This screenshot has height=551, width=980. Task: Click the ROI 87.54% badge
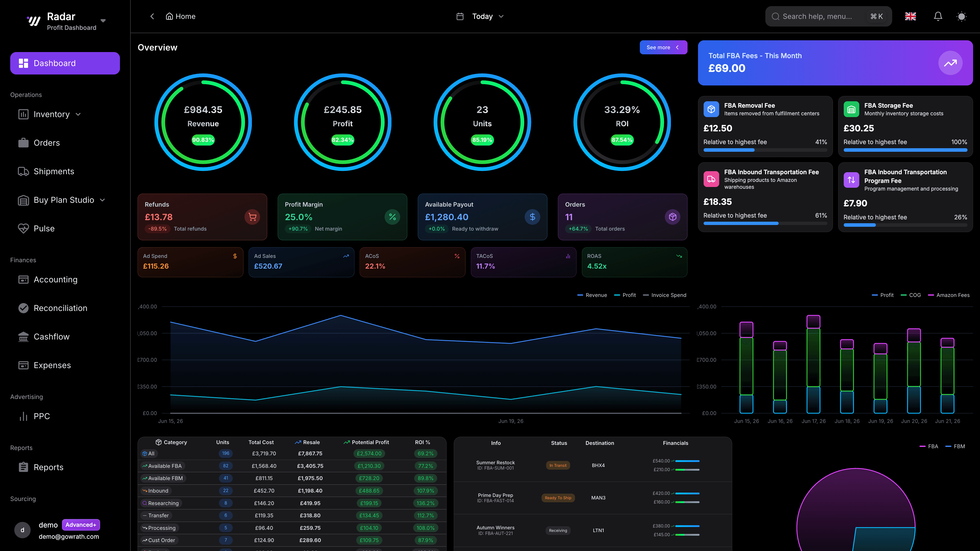pyautogui.click(x=622, y=140)
